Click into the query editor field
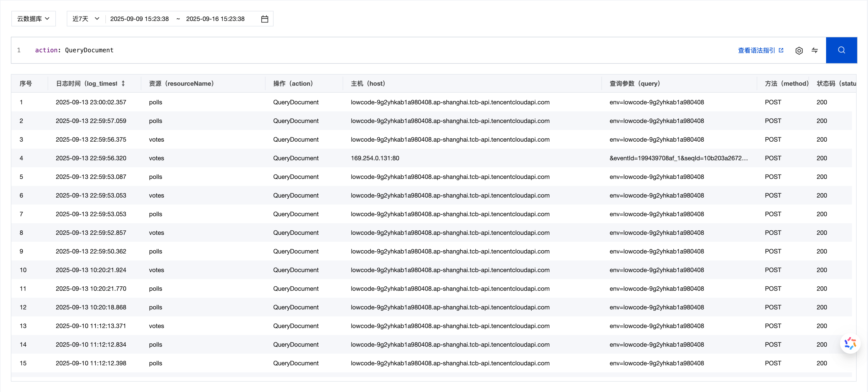The width and height of the screenshot is (868, 392). tap(337, 50)
